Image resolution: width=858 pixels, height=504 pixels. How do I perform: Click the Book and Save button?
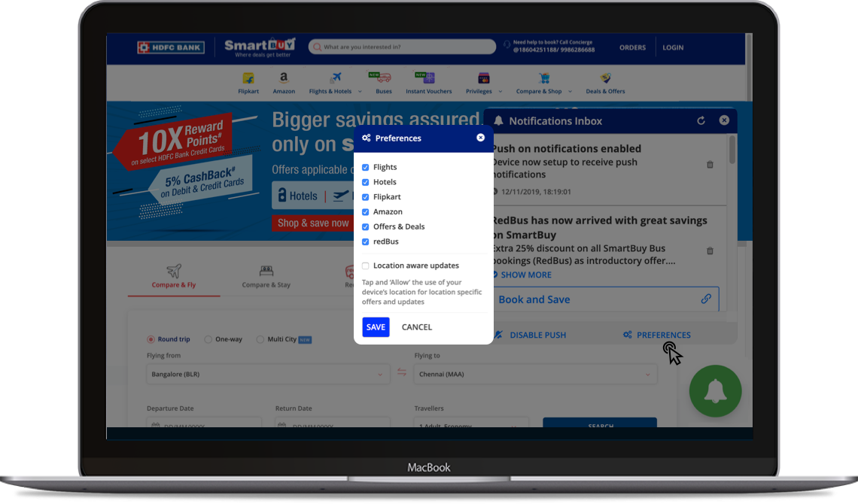[x=605, y=299]
